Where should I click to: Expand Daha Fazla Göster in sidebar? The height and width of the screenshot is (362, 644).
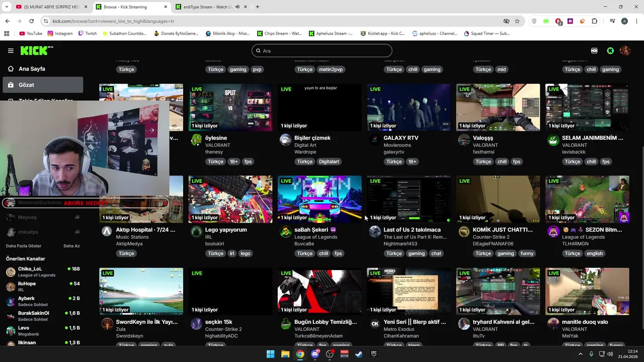[24, 246]
